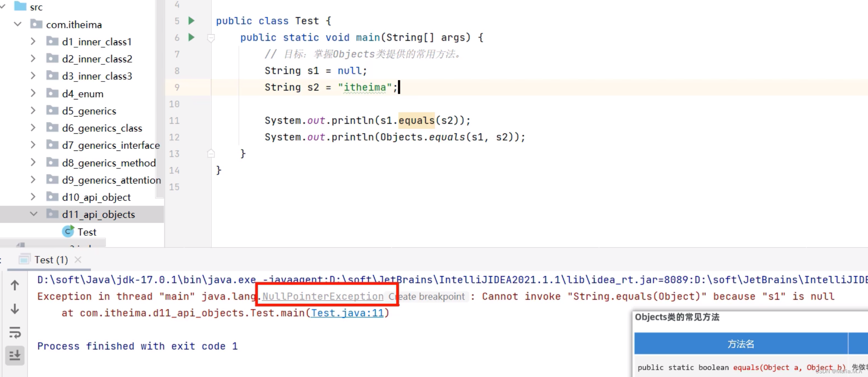Click line number 10 in the gutter
The image size is (868, 377).
[x=174, y=104]
